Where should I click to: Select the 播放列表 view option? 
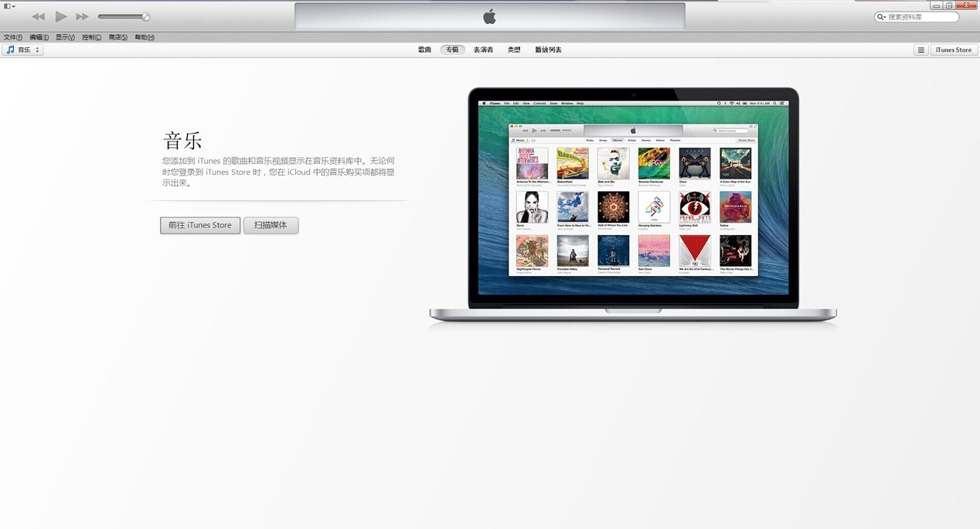550,49
